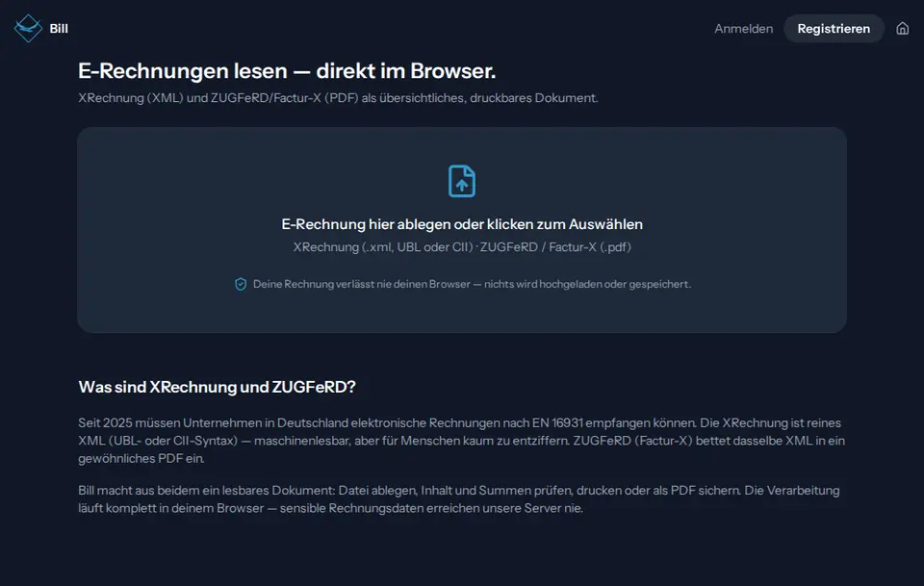Click heading 'Was sind XRechnung und ZUGFeRD?'
The width and height of the screenshot is (924, 586).
[x=217, y=387]
